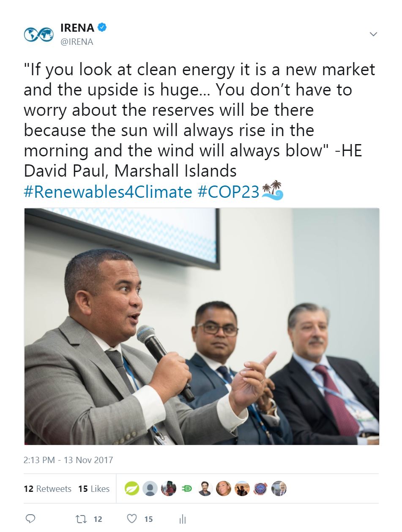Click the reply speech bubble icon

[30, 518]
